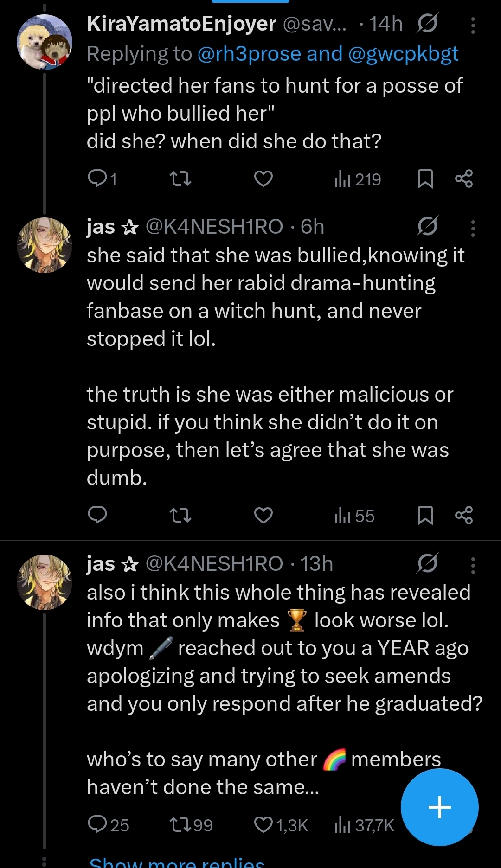
Task: Share KiraYamatoEnjoyer's tweet
Action: (464, 179)
